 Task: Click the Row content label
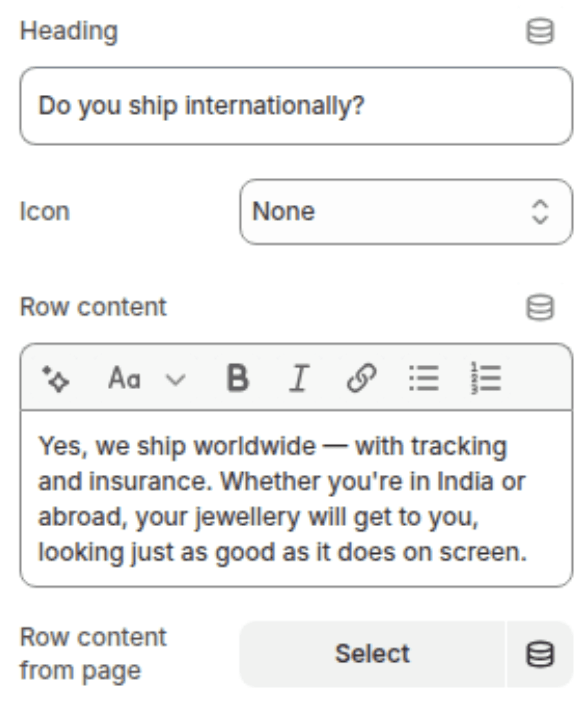coord(93,307)
